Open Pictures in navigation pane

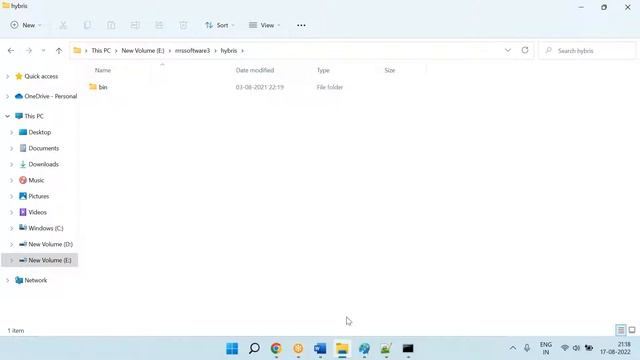pyautogui.click(x=34, y=196)
